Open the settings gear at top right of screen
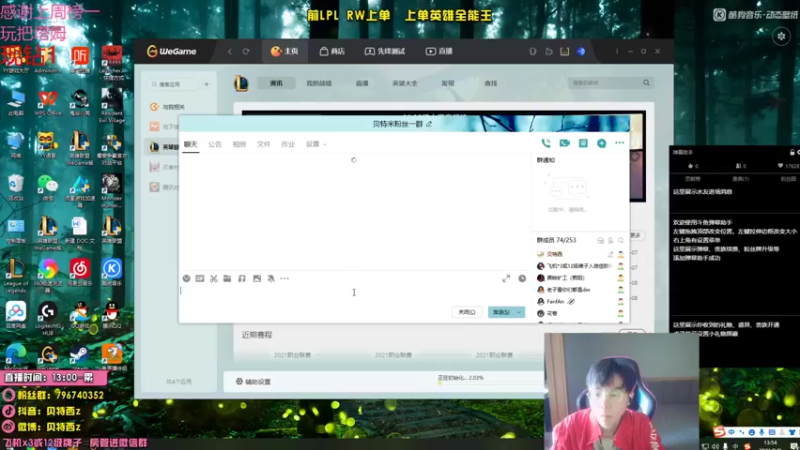 pyautogui.click(x=781, y=36)
